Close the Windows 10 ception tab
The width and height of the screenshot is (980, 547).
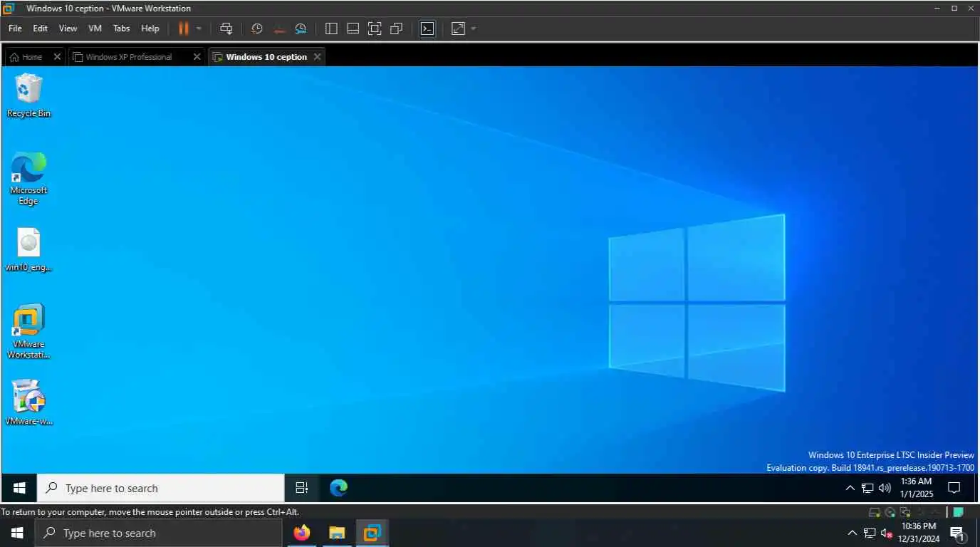click(x=318, y=56)
